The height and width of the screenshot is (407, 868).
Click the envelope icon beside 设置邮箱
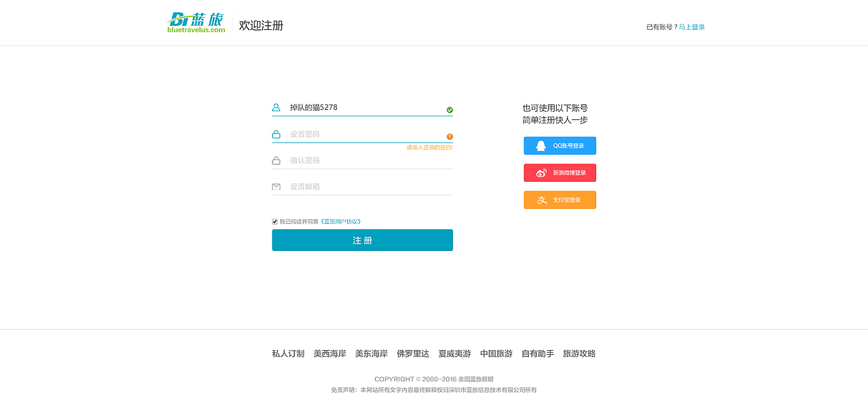[276, 187]
